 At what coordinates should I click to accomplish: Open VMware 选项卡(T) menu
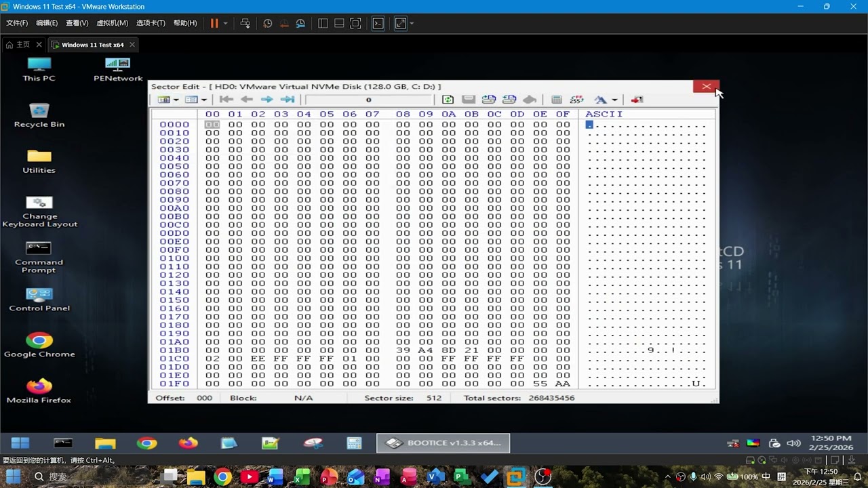tap(151, 23)
